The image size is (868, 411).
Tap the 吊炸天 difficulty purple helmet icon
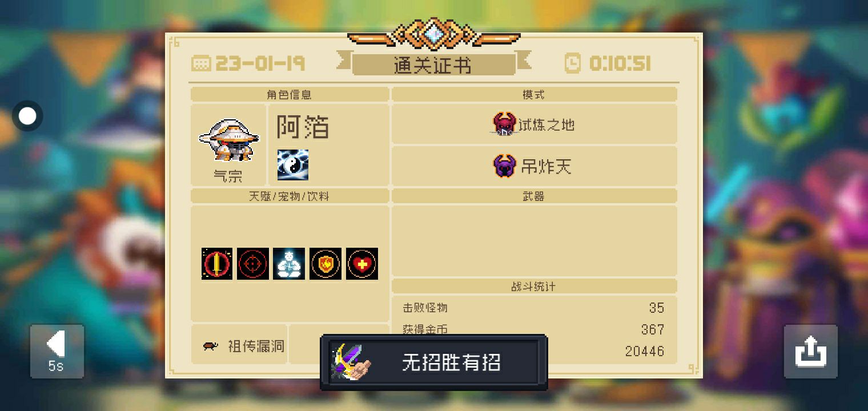(505, 166)
